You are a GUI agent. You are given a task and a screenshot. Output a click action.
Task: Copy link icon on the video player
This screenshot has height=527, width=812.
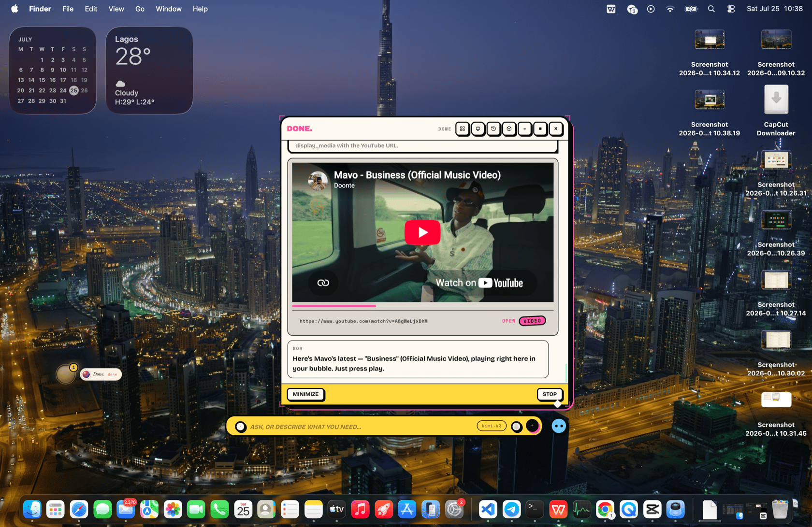(x=323, y=283)
